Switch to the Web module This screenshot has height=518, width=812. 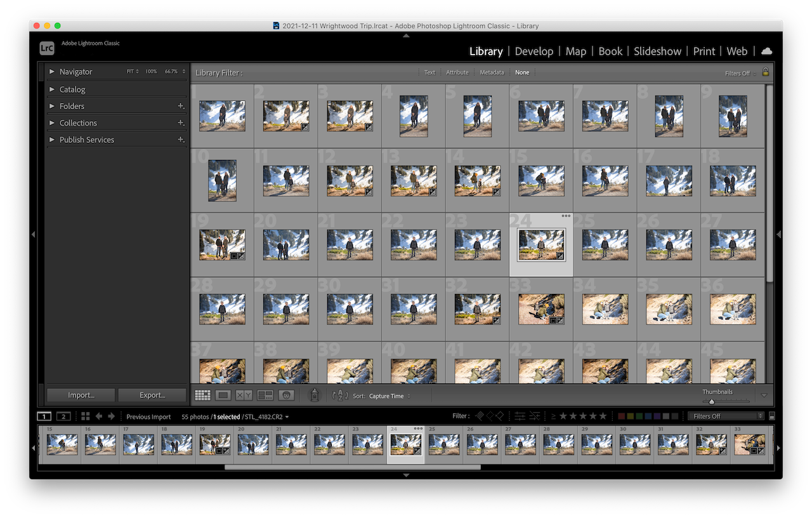737,51
